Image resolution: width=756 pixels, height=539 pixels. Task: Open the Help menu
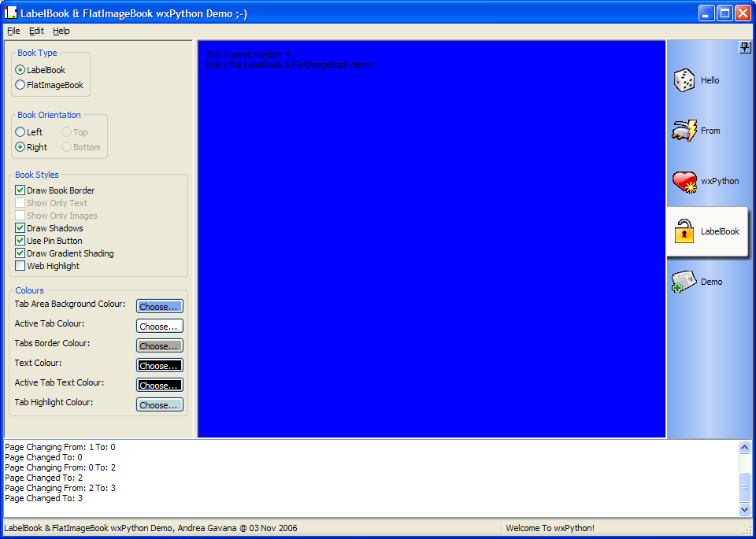coord(61,31)
